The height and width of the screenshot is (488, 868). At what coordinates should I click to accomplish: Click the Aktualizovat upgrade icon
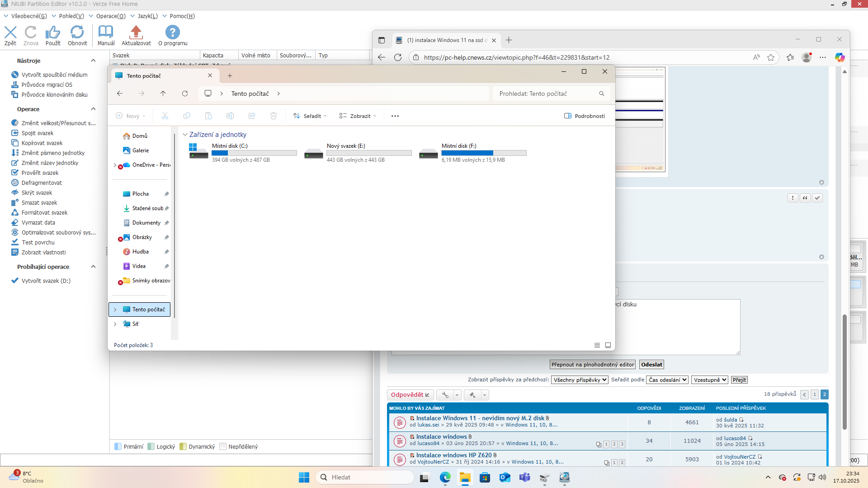(136, 33)
